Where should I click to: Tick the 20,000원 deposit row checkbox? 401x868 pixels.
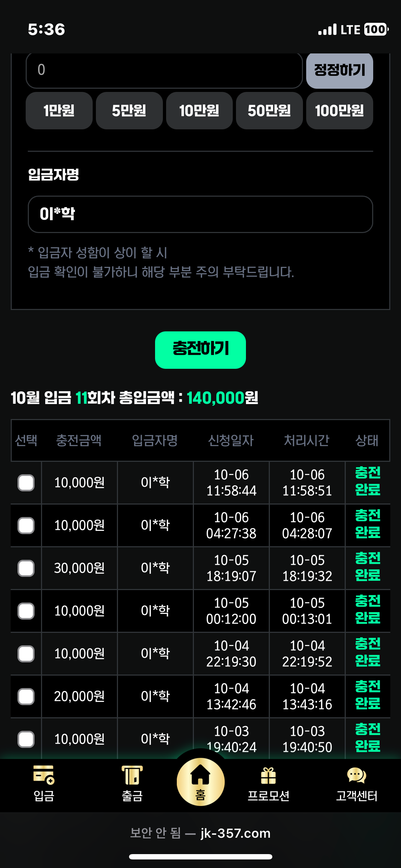[26, 697]
